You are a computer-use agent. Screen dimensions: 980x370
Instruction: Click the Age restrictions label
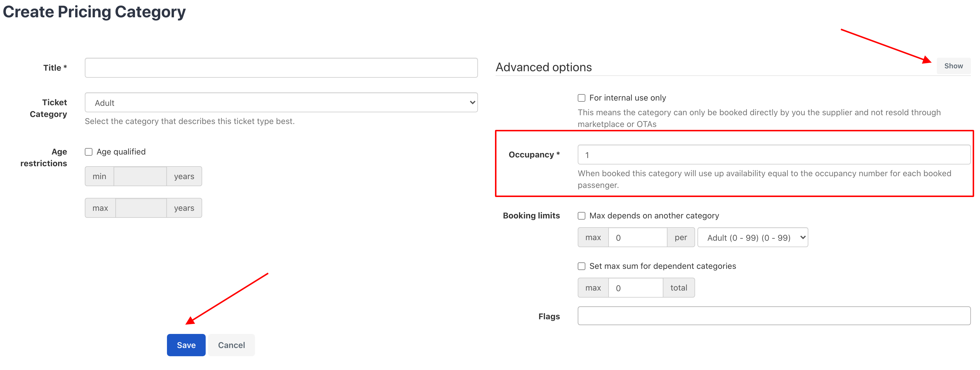click(x=43, y=157)
